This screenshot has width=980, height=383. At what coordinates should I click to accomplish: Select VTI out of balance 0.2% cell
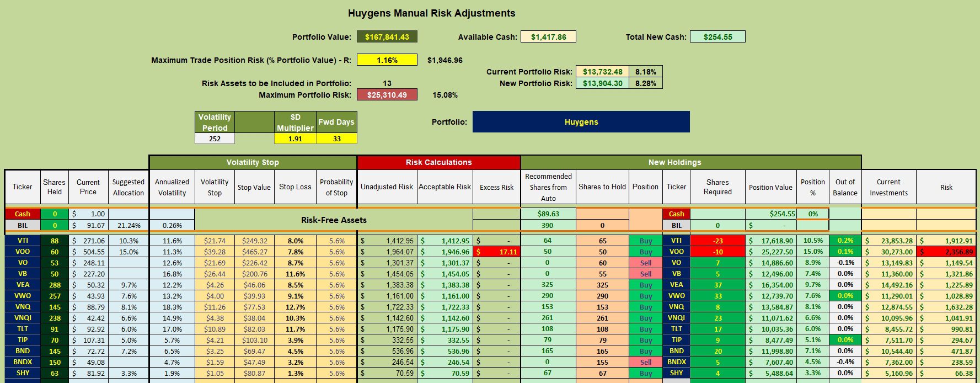tap(845, 241)
